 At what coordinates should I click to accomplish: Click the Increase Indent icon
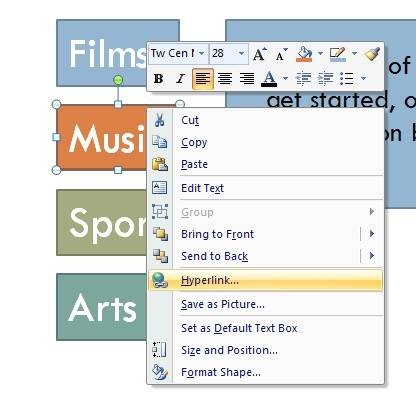pos(325,79)
